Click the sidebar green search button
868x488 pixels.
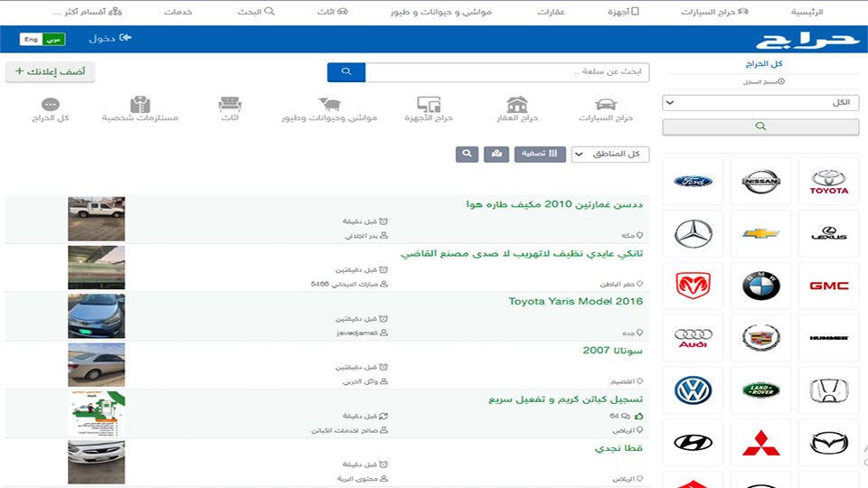[760, 127]
